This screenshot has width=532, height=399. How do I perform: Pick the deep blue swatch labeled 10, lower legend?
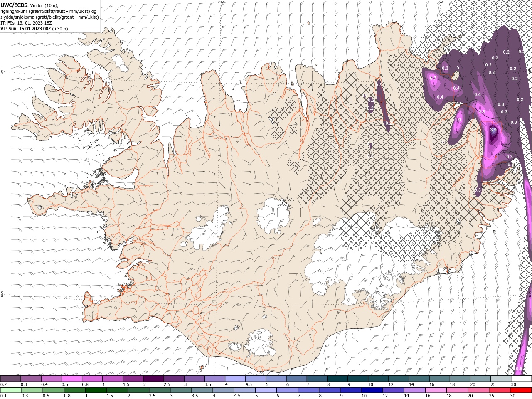372,390
